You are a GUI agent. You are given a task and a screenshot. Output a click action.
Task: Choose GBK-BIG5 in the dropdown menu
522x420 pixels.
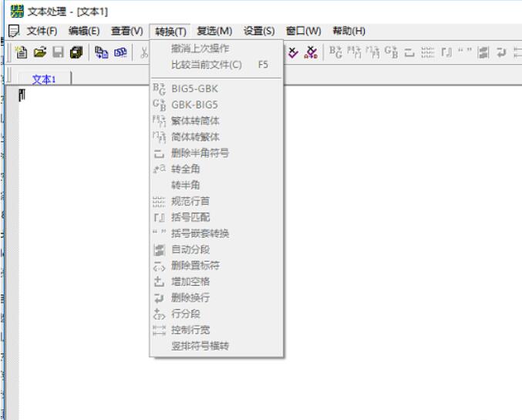coord(217,105)
